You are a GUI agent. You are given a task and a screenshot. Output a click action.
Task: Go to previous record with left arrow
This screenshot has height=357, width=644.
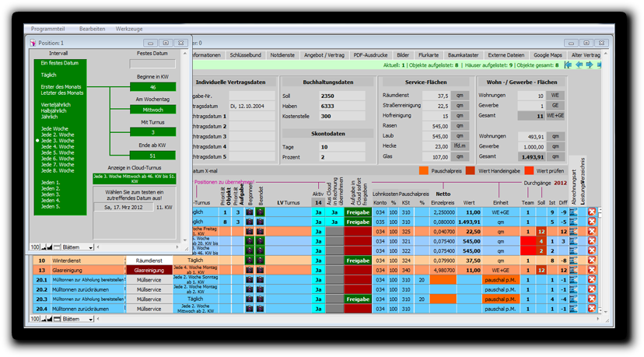(x=579, y=65)
